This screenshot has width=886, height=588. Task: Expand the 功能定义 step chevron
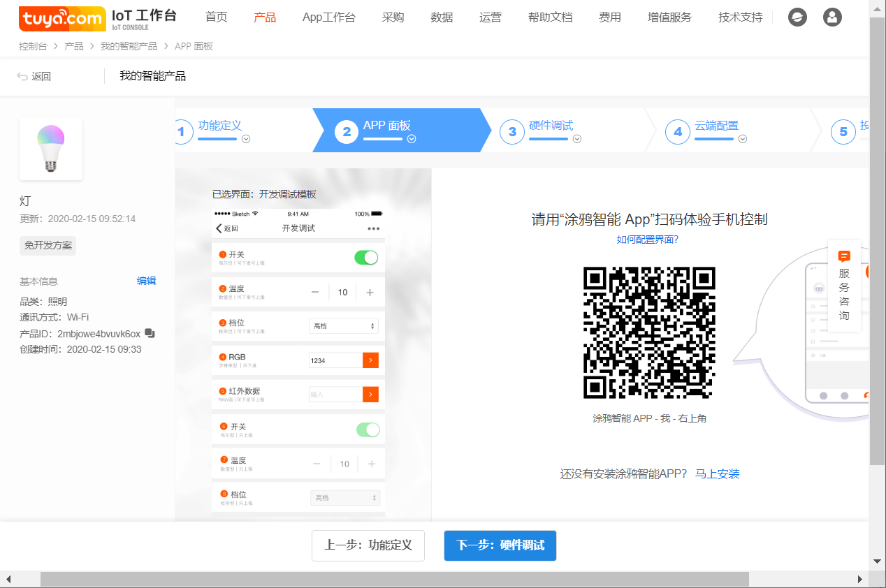click(x=246, y=139)
